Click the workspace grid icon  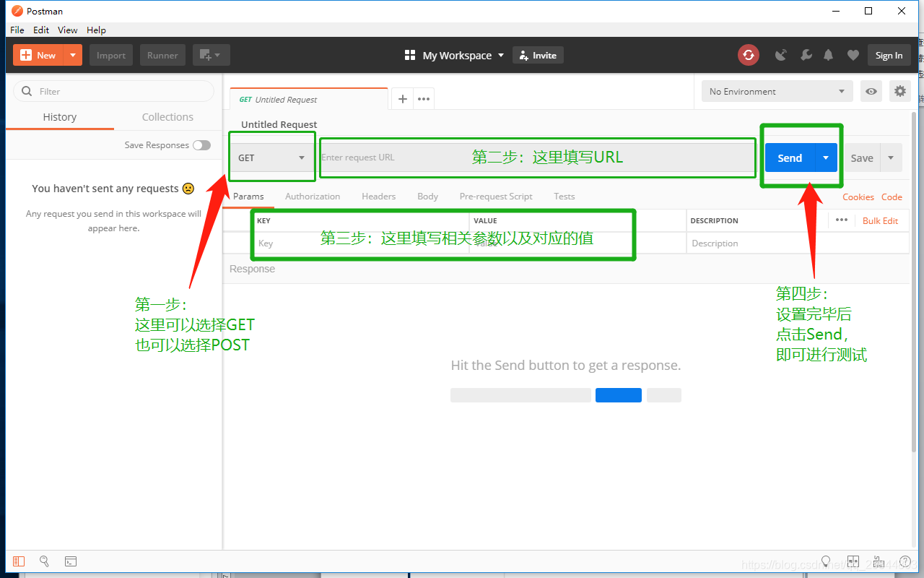tap(410, 55)
